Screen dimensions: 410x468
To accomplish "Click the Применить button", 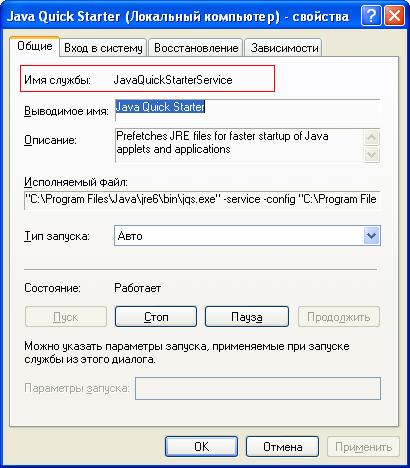I will point(363,447).
